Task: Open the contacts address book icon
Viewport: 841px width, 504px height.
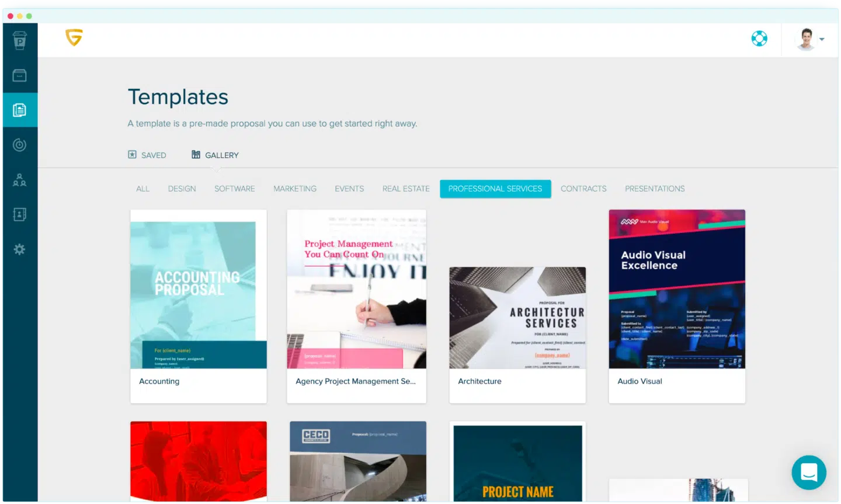Action: [19, 214]
